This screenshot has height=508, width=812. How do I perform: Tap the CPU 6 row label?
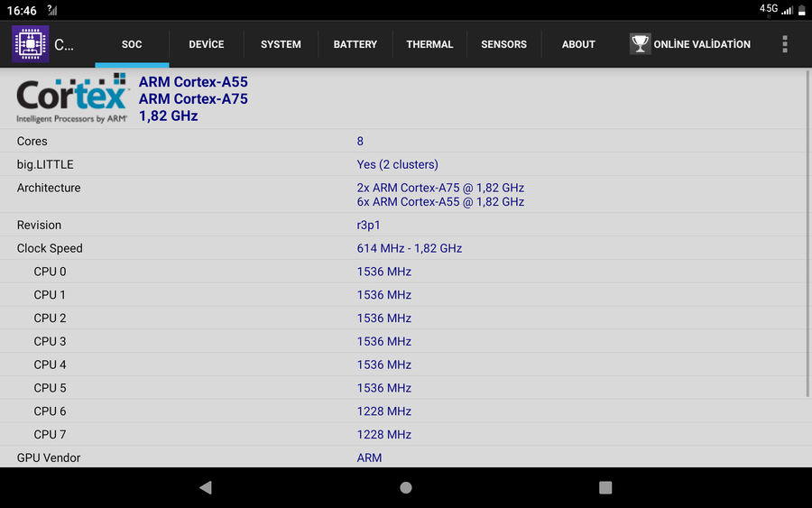point(50,411)
